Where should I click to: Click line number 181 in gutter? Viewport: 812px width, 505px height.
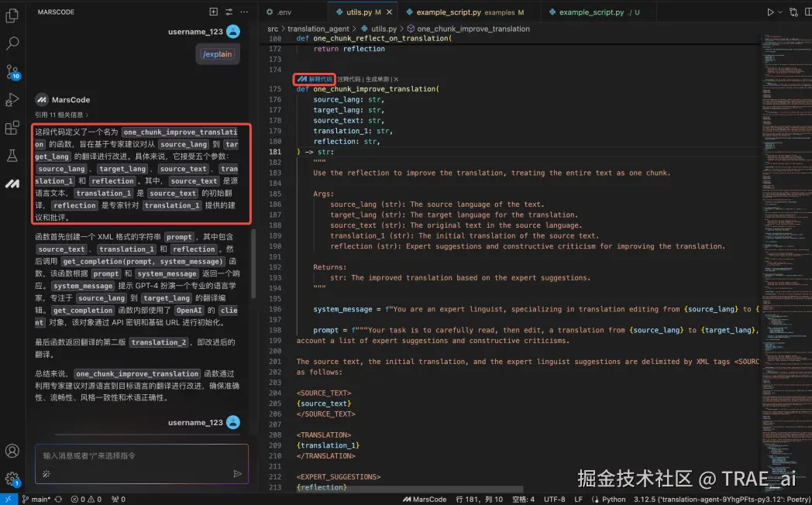(275, 152)
